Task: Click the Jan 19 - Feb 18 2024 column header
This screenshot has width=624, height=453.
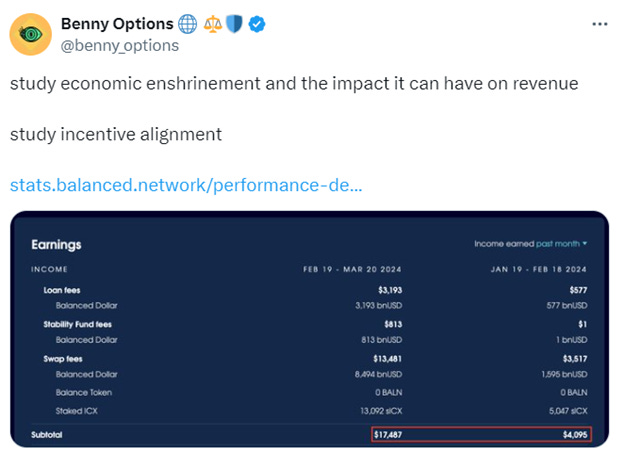Action: click(539, 269)
